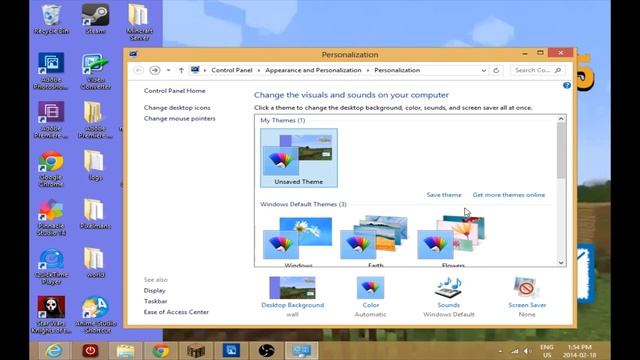The width and height of the screenshot is (640, 360).
Task: Open QuickTime Player desktop shortcut
Action: [x=51, y=266]
